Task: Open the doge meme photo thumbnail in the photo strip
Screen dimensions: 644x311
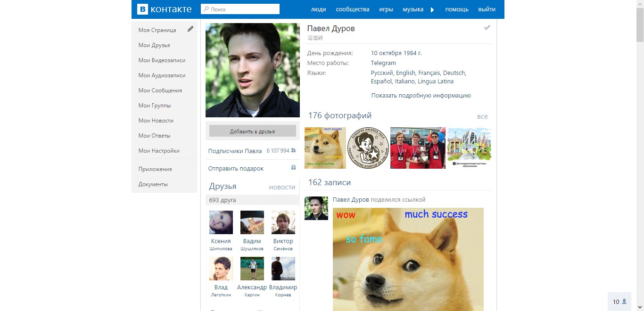Action: pos(325,148)
